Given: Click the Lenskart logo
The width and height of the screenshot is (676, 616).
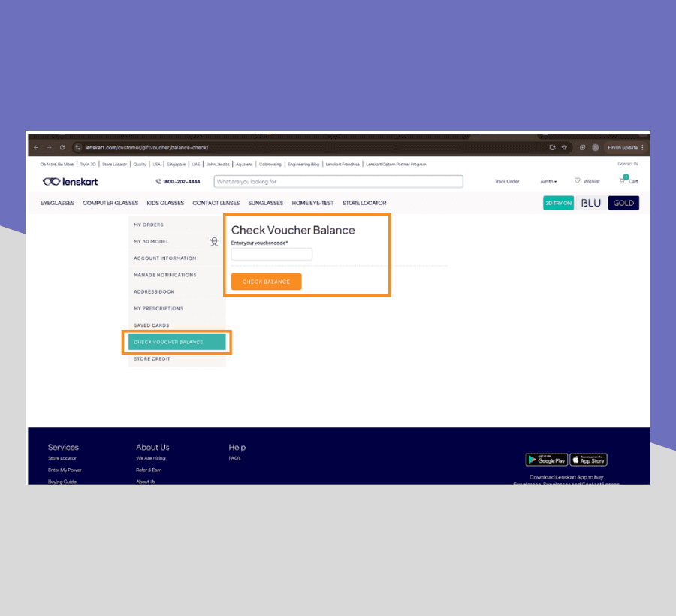Looking at the screenshot, I should (x=70, y=181).
